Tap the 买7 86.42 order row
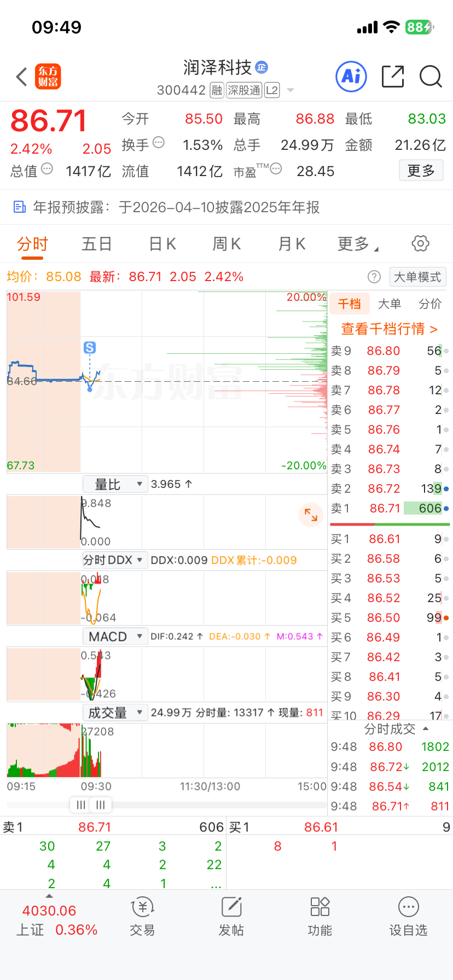This screenshot has width=453, height=980. 390,657
